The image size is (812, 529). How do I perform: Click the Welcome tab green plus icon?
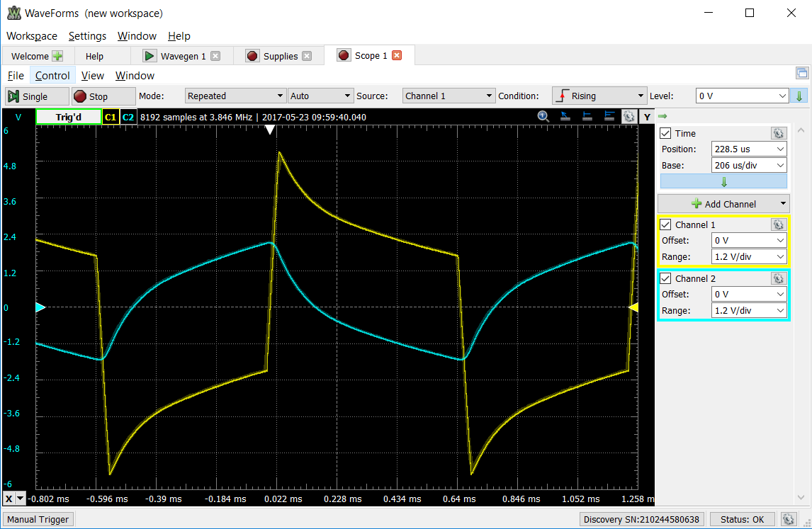click(x=57, y=56)
